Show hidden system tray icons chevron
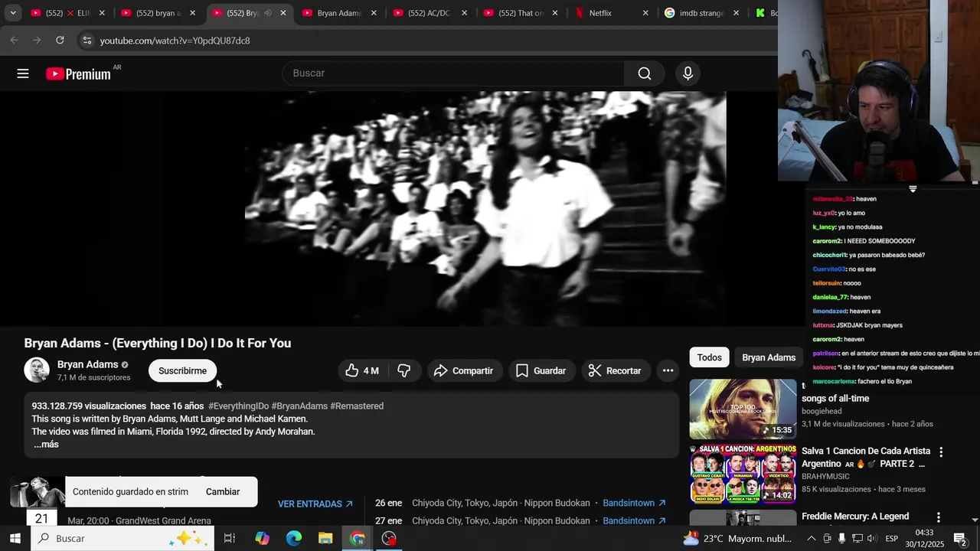The image size is (980, 551). pos(812,538)
